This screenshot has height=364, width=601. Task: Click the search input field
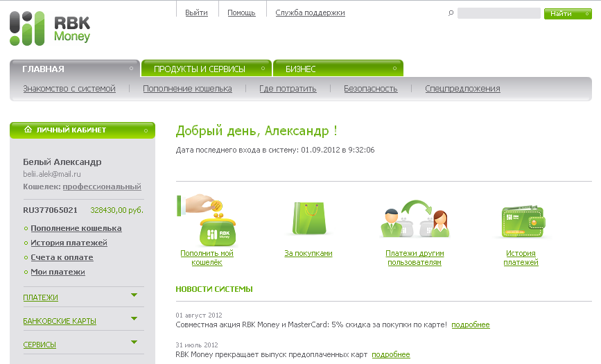[x=498, y=13]
